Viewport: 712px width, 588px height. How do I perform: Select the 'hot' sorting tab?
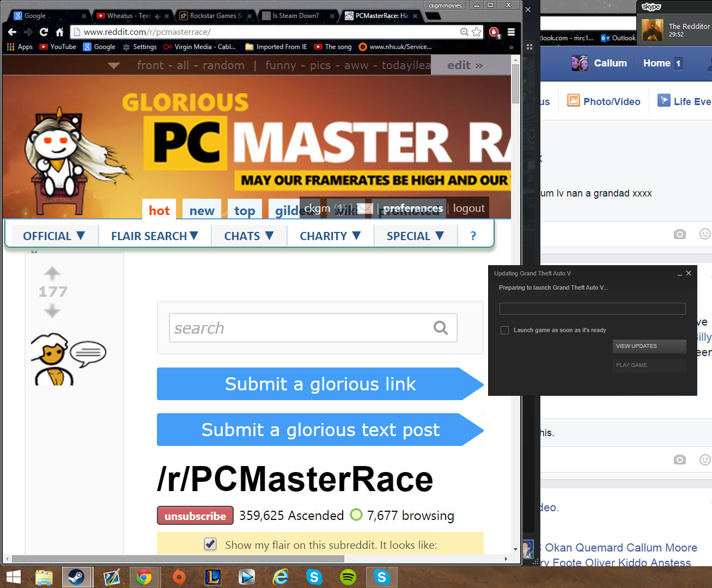pyautogui.click(x=159, y=210)
